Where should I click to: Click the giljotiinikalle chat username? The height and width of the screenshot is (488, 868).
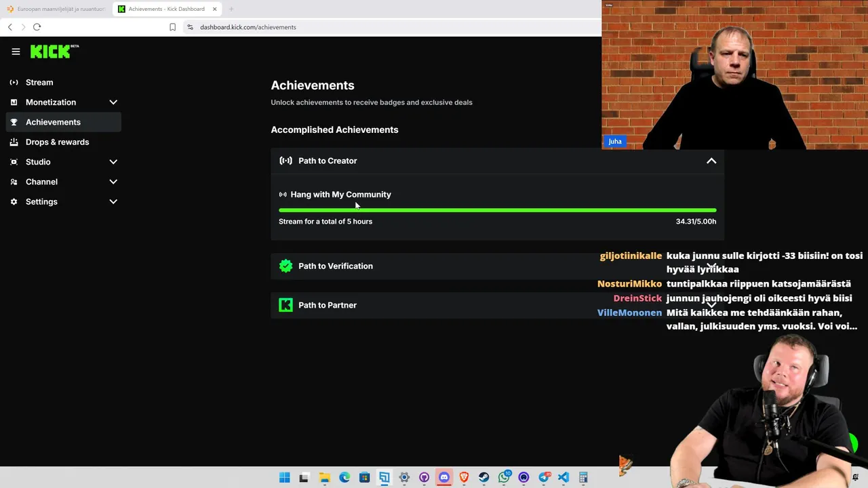click(631, 256)
